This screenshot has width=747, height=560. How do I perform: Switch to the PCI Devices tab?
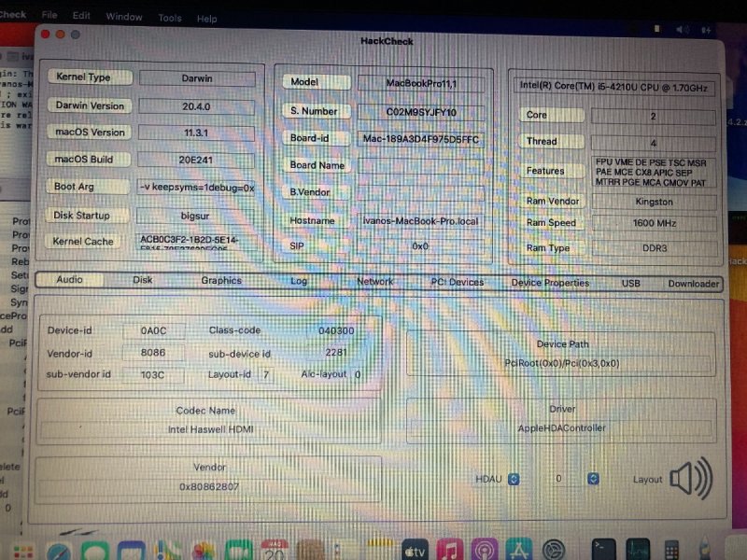click(458, 282)
